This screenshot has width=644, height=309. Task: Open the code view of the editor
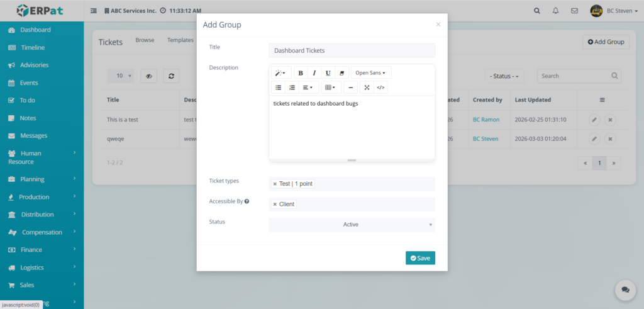tap(380, 87)
